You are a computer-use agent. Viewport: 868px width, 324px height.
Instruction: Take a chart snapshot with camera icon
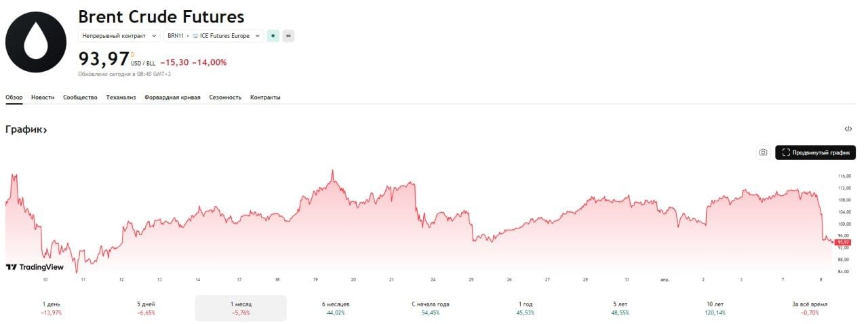[763, 153]
